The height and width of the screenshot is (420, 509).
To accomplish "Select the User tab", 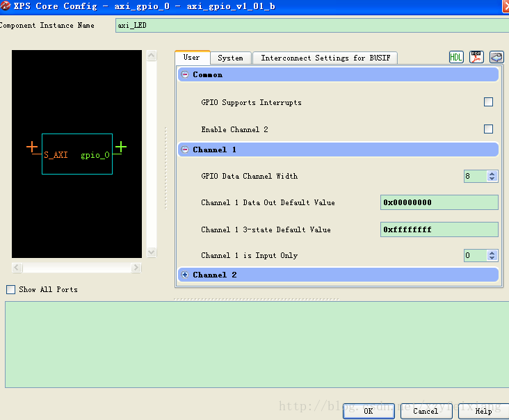I will (x=192, y=58).
